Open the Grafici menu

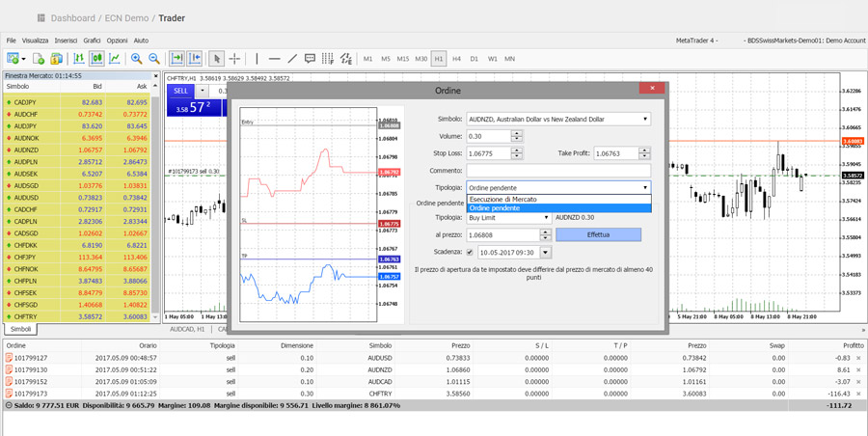tap(92, 41)
